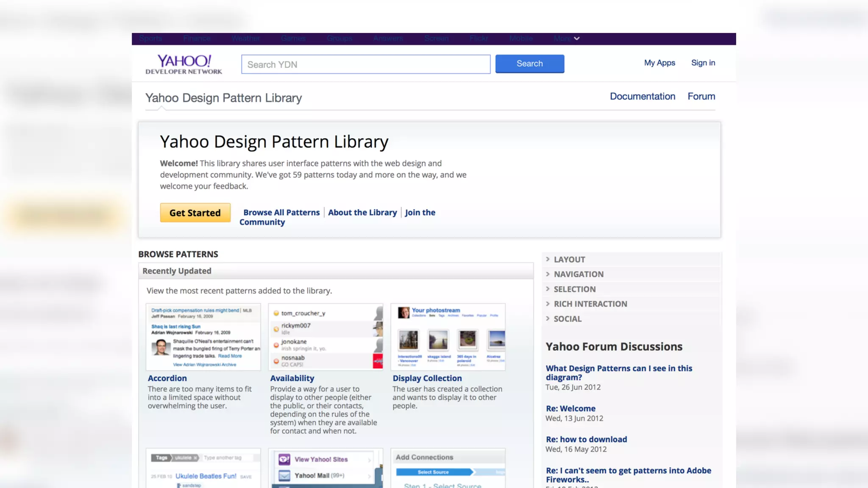Open the tags pattern thumbnail with Ukulele Beatles Fun
868x488 pixels.
(x=203, y=468)
